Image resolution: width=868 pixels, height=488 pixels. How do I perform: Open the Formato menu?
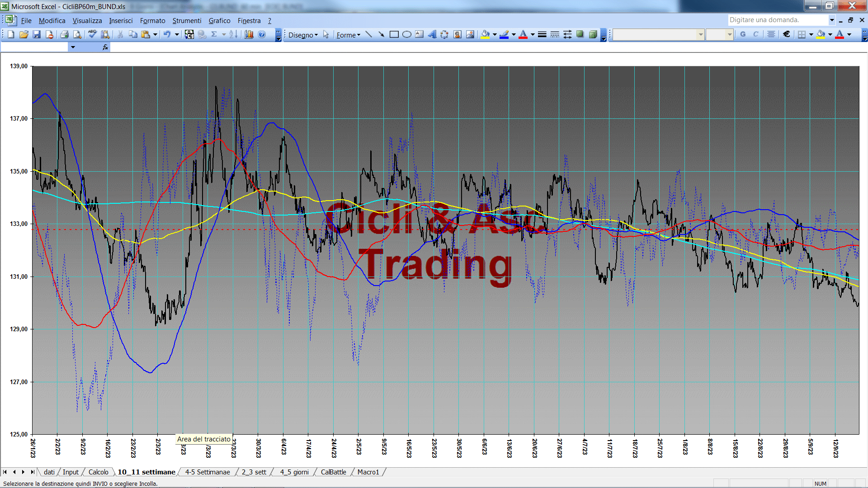pyautogui.click(x=152, y=20)
